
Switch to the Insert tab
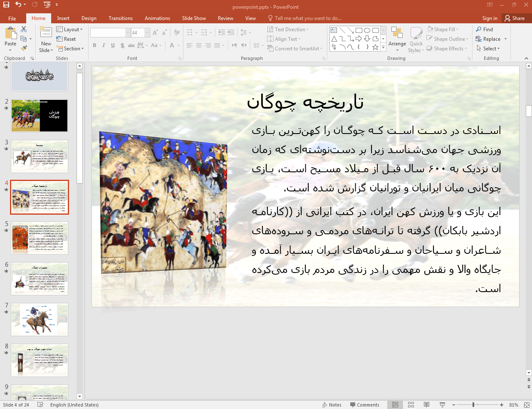63,18
